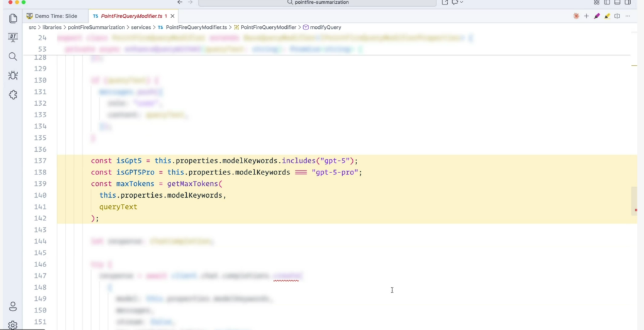Open the Explorer view in the activity bar
The image size is (644, 330).
coord(13,18)
